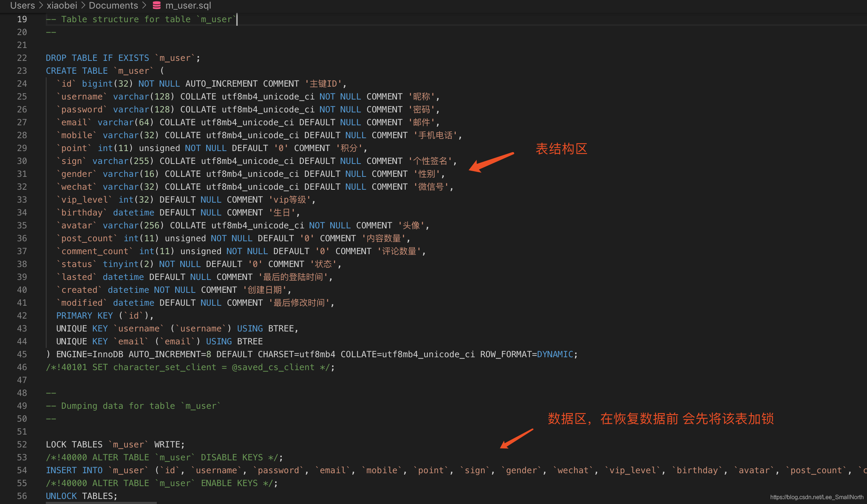Click the chevron after Documents breadcrumb

tap(144, 5)
